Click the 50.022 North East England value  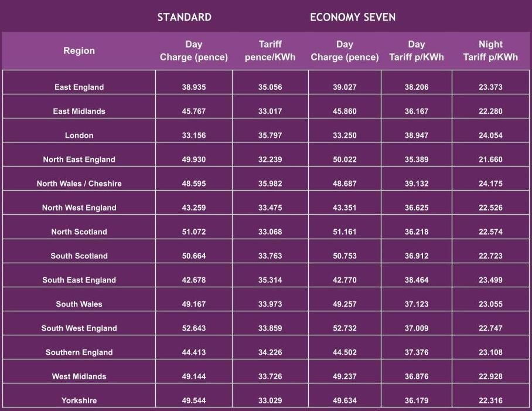345,159
